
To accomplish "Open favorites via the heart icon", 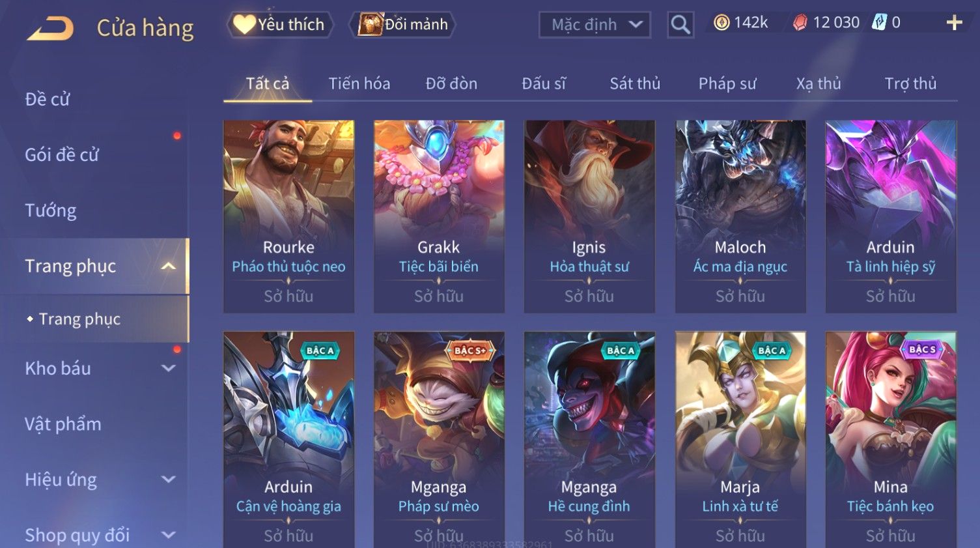I will (244, 25).
